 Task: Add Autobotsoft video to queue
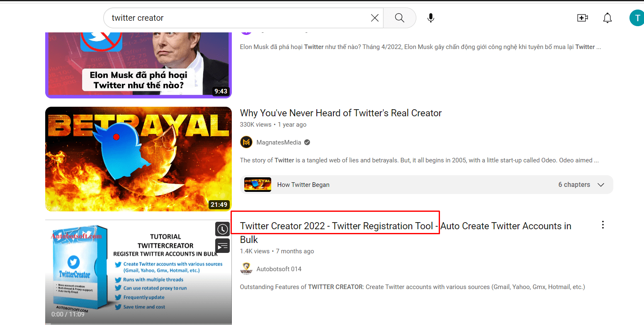tap(223, 245)
